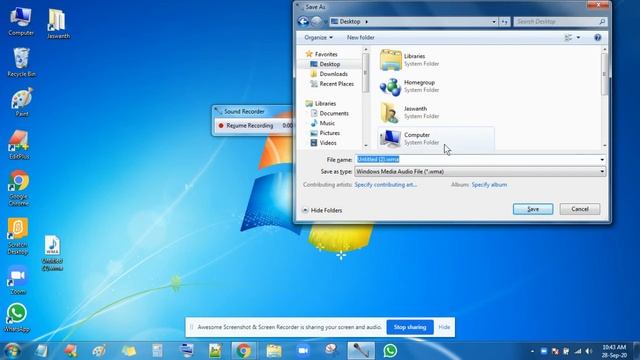Click WhatsApp icon in taskbar
This screenshot has width=640, height=360.
(390, 351)
